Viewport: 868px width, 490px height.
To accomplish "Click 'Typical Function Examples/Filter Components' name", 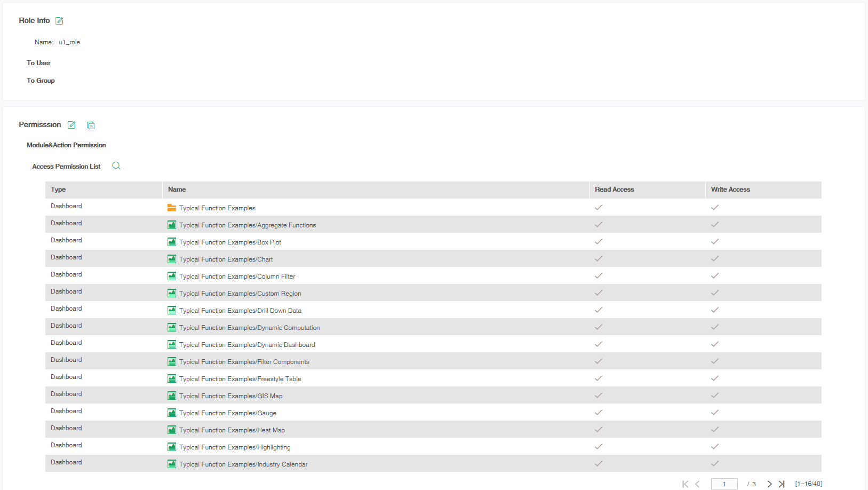I will (244, 362).
